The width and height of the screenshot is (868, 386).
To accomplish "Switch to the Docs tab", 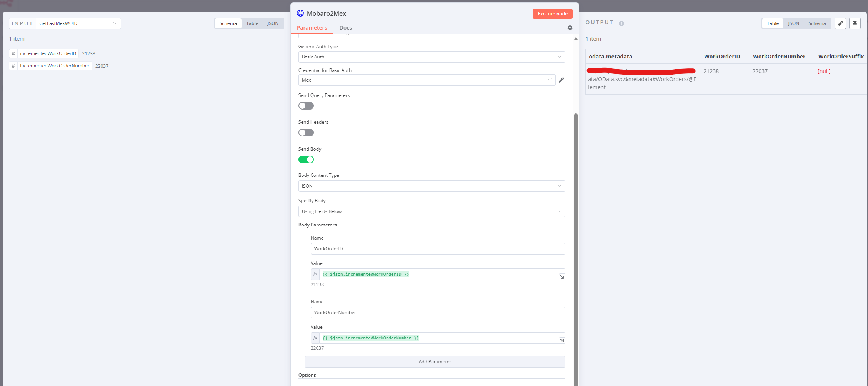I will 345,28.
